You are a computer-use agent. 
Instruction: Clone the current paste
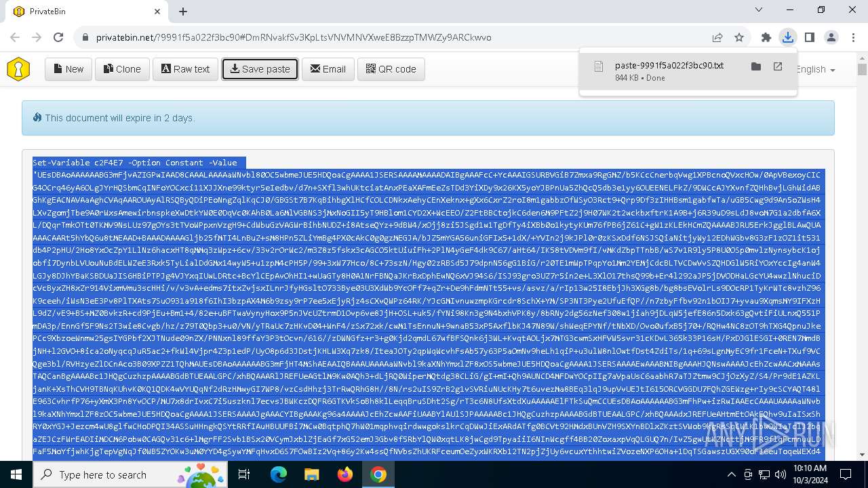point(123,69)
